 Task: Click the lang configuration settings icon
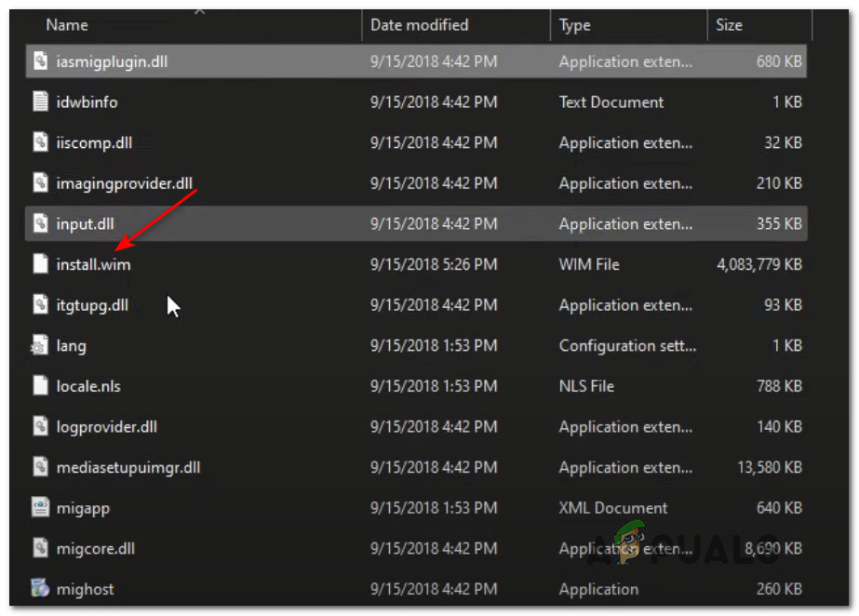(39, 345)
